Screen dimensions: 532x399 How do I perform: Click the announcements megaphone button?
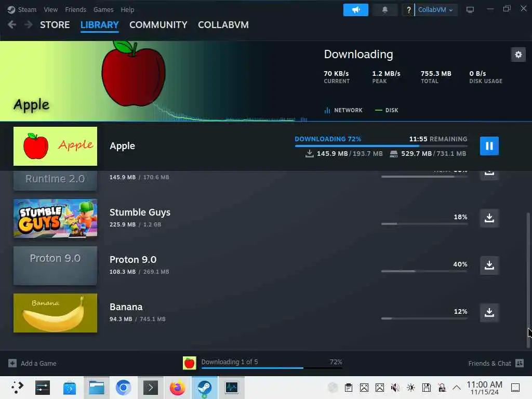[355, 10]
